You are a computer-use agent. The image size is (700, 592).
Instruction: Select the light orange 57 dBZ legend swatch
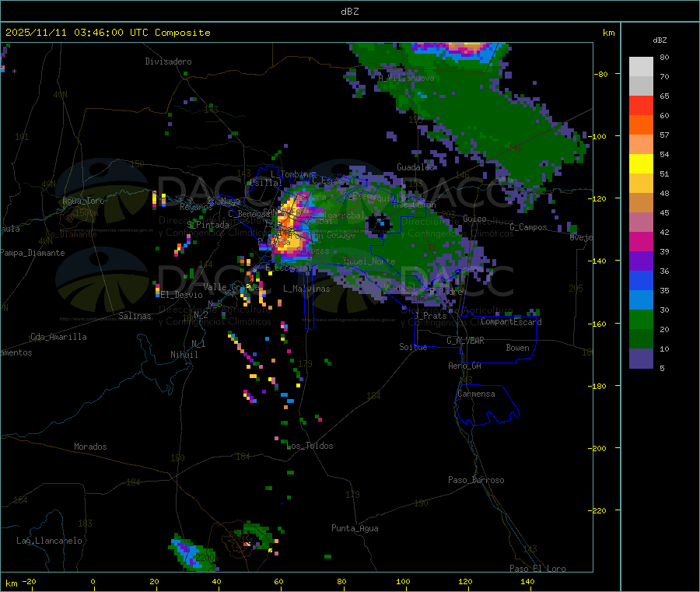pos(641,144)
